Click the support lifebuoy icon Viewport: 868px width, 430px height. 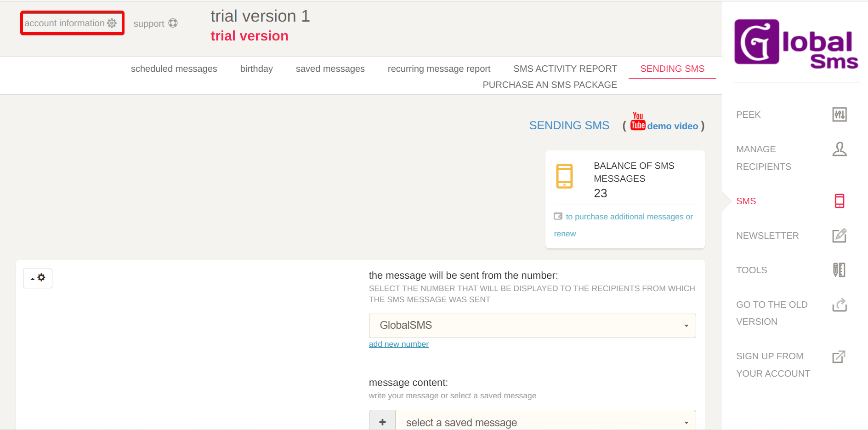click(x=173, y=23)
